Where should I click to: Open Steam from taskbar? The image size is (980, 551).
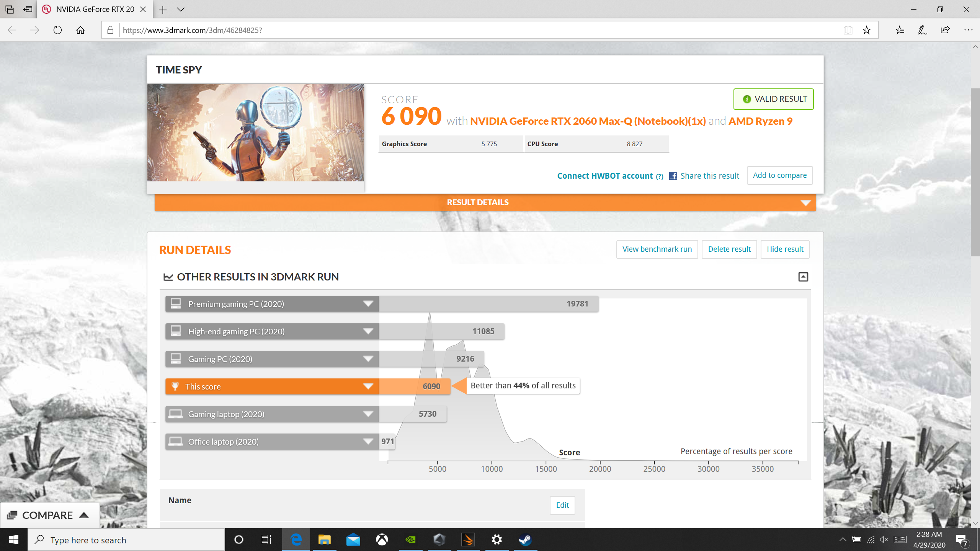(525, 540)
